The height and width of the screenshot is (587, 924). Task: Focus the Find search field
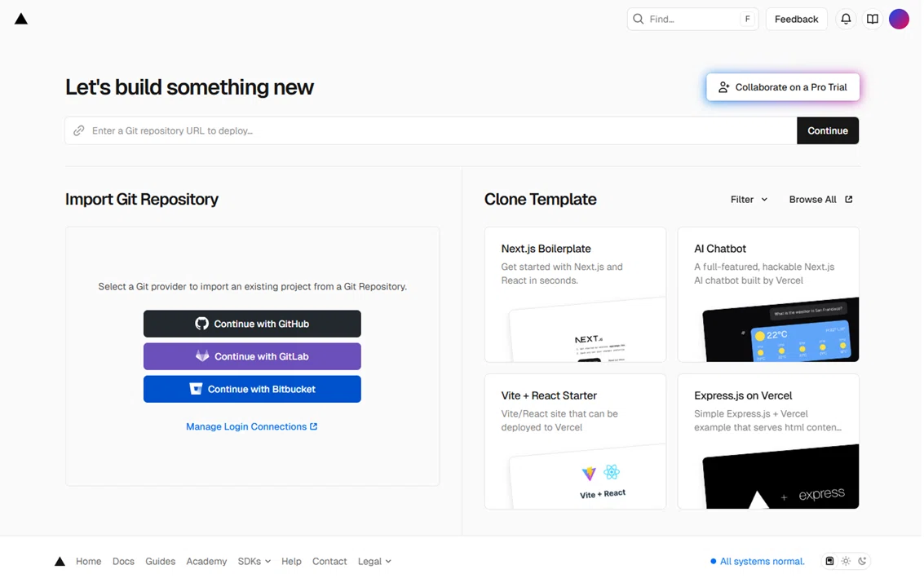pos(693,19)
